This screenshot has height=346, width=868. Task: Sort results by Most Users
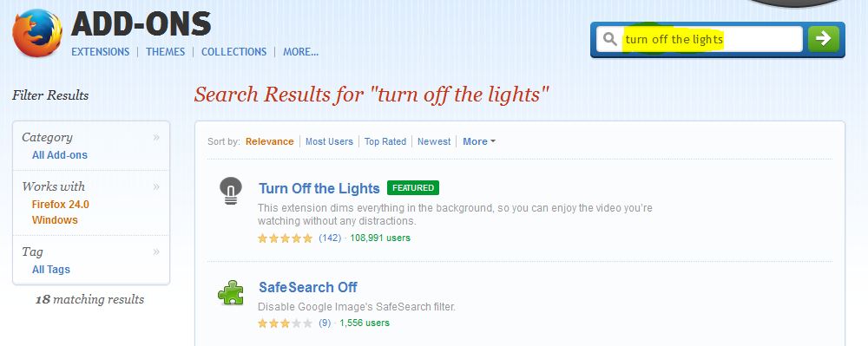329,141
